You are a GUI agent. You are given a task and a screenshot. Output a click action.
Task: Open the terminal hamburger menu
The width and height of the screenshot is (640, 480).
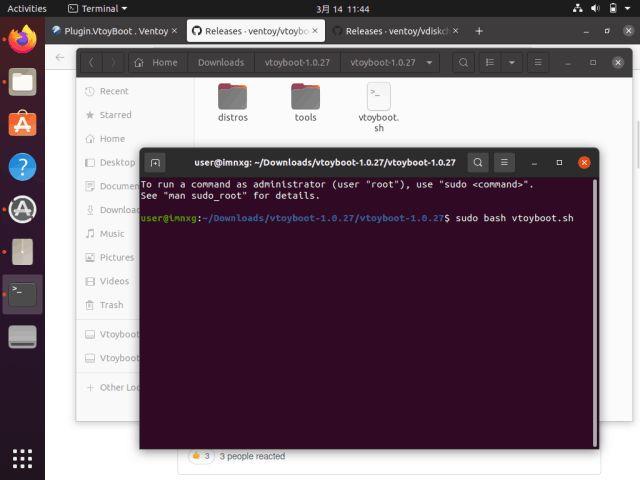504,162
